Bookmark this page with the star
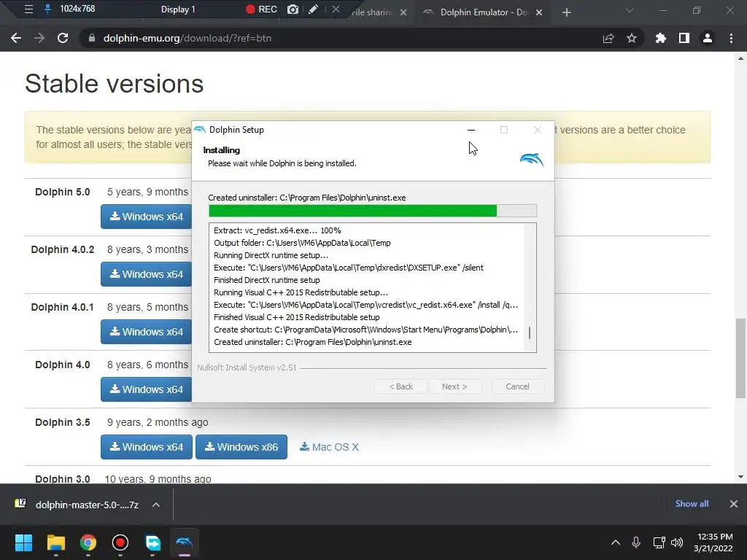The height and width of the screenshot is (560, 747). click(632, 38)
